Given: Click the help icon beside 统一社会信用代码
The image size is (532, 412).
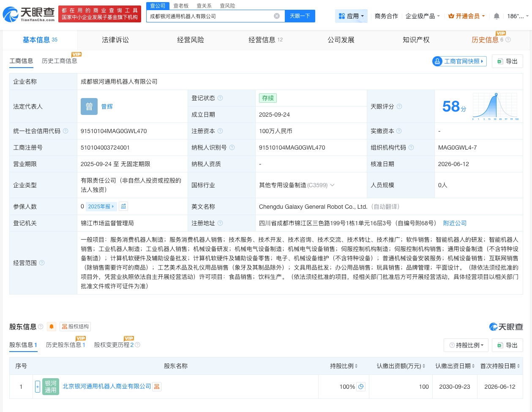Looking at the screenshot, I should click(x=65, y=131).
